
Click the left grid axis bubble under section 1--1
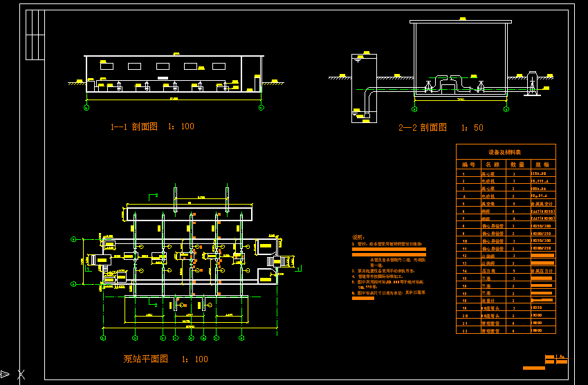(x=86, y=109)
